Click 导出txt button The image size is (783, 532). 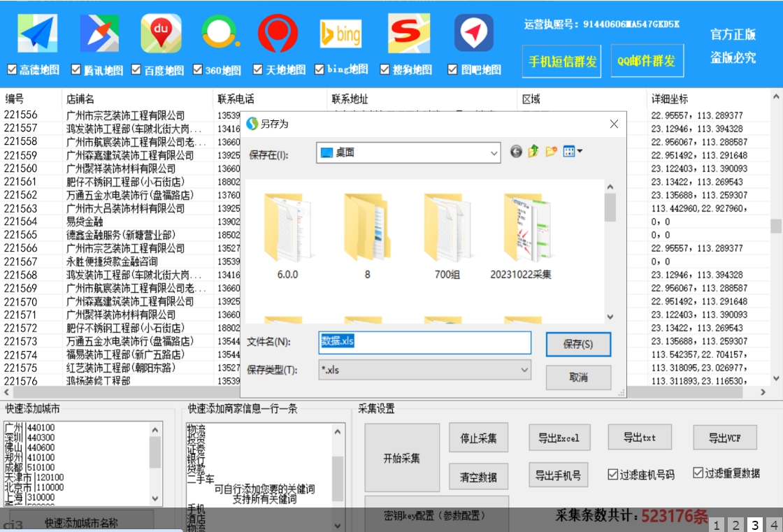[640, 437]
